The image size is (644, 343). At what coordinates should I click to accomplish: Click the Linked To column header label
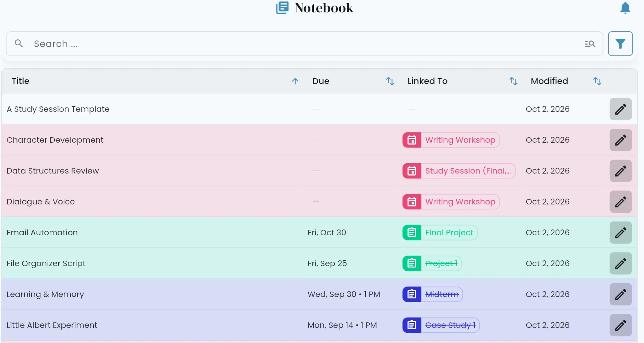(x=427, y=81)
